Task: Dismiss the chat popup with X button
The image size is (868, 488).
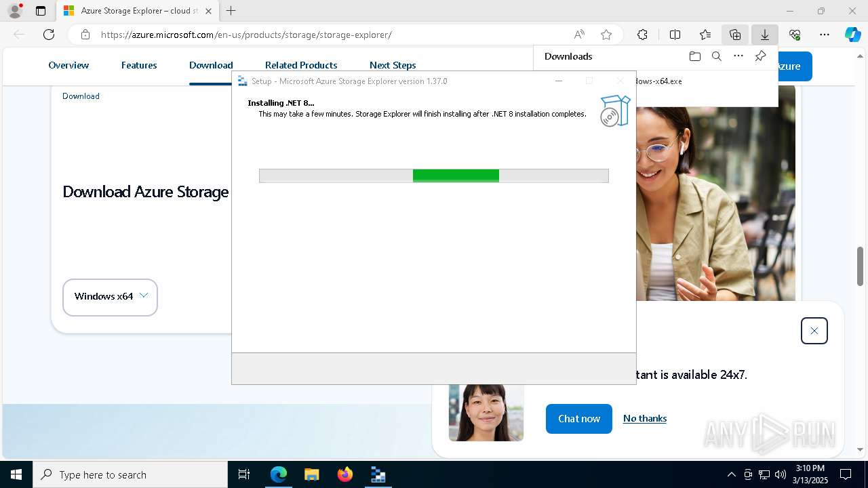Action: (x=814, y=331)
